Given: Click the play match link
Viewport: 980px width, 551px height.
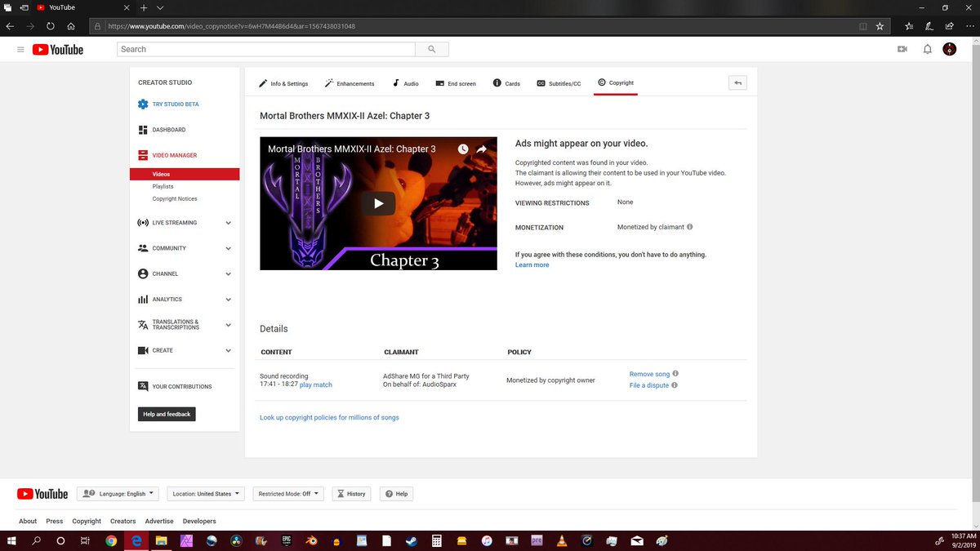Looking at the screenshot, I should (x=316, y=384).
